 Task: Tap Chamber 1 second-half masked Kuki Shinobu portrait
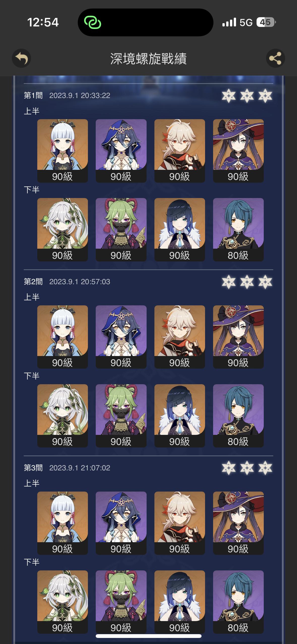[121, 230]
